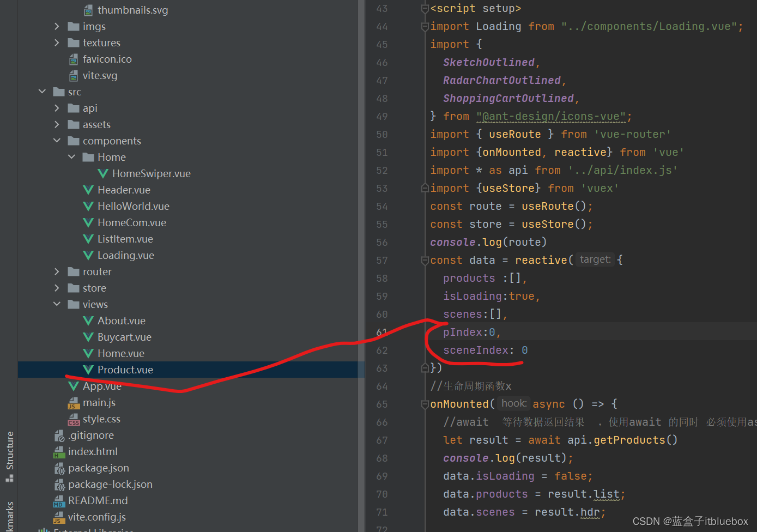Collapse the views folder
Viewport: 757px width, 532px height.
point(57,304)
